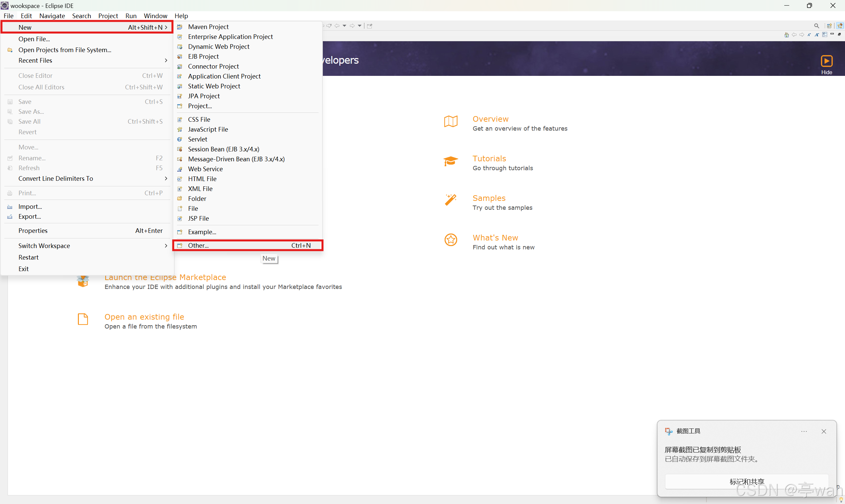Choose Servlet in the New submenu
This screenshot has width=845, height=504.
[x=248, y=139]
